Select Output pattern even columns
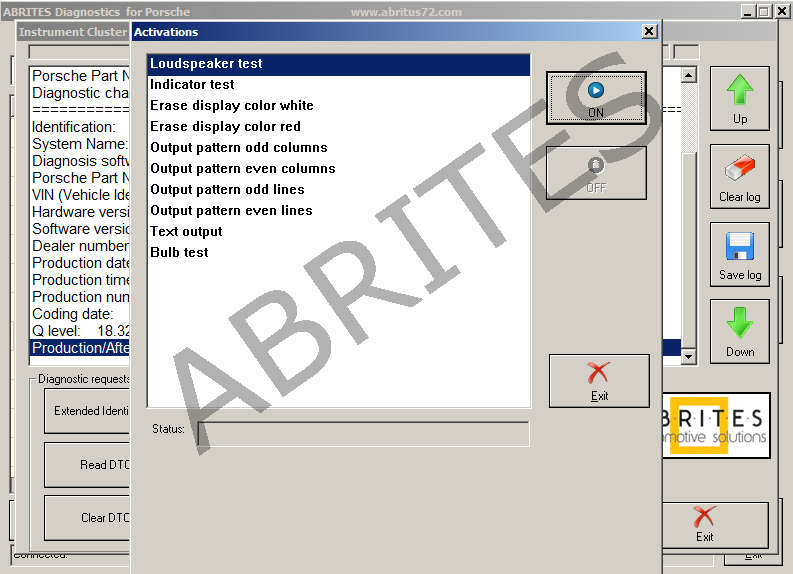This screenshot has height=574, width=793. pos(338,168)
